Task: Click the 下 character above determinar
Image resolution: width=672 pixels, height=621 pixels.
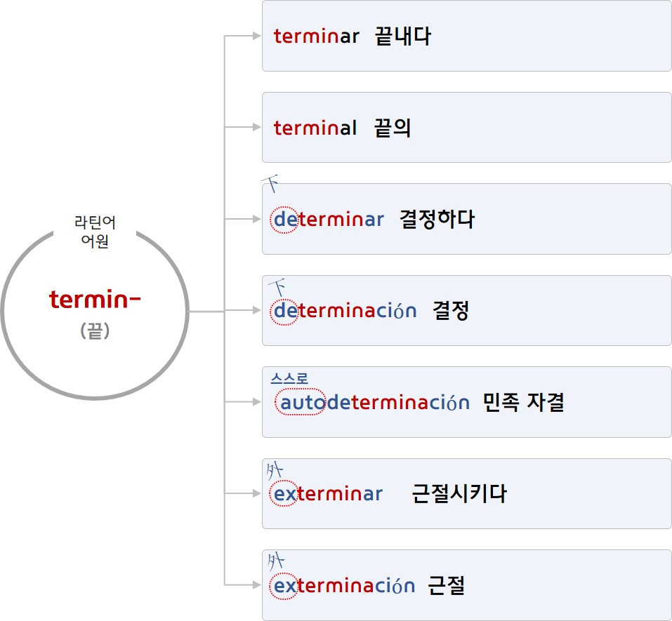Action: click(x=270, y=183)
